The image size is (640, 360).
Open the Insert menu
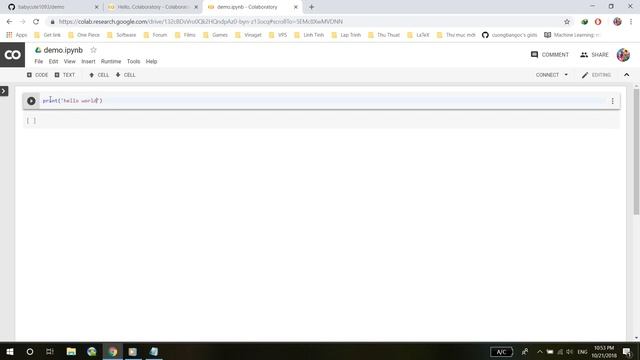[88, 61]
